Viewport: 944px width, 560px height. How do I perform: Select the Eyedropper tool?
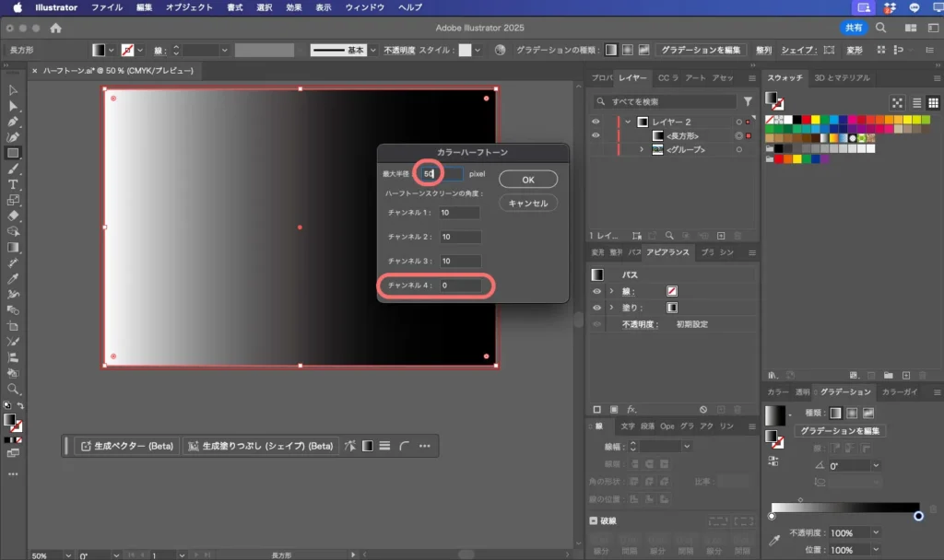(14, 279)
